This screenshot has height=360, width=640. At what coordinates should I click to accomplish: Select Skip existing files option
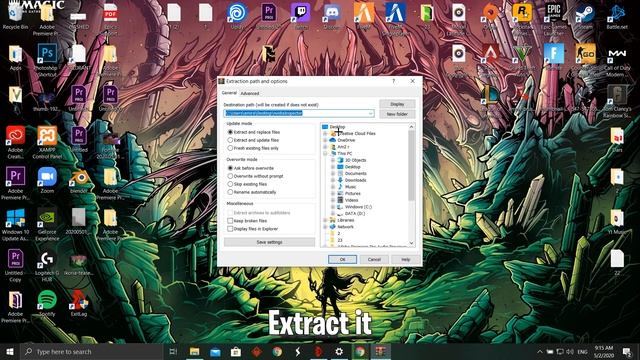[x=230, y=184]
